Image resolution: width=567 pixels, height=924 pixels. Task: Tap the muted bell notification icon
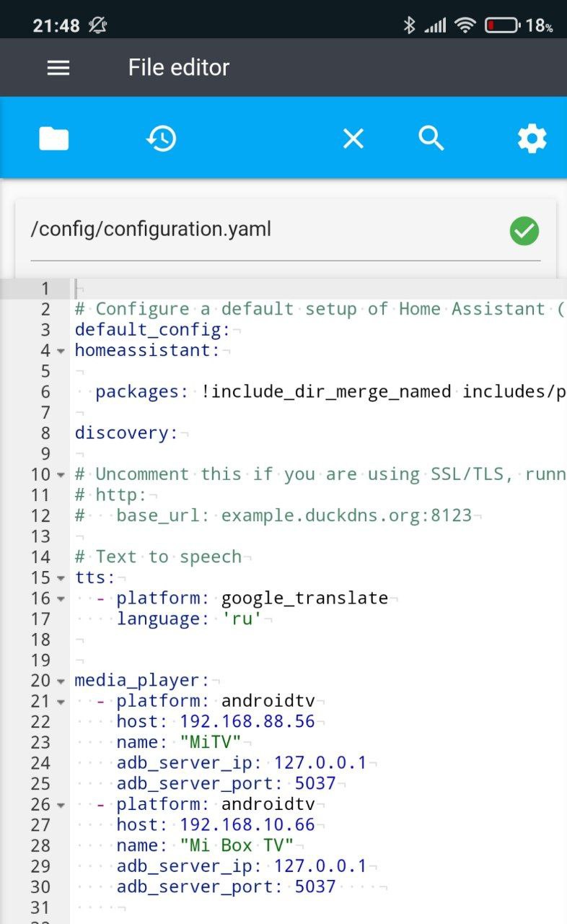pyautogui.click(x=97, y=25)
